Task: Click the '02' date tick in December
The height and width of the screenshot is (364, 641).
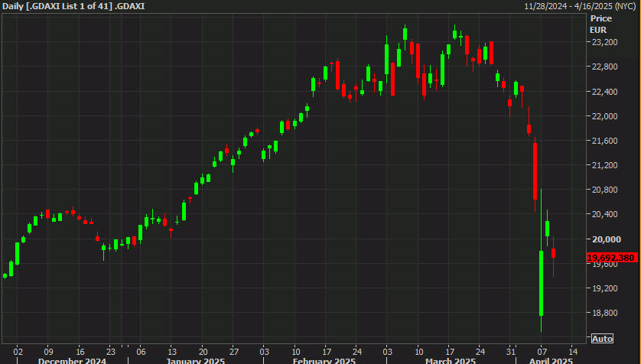Action: tap(18, 351)
